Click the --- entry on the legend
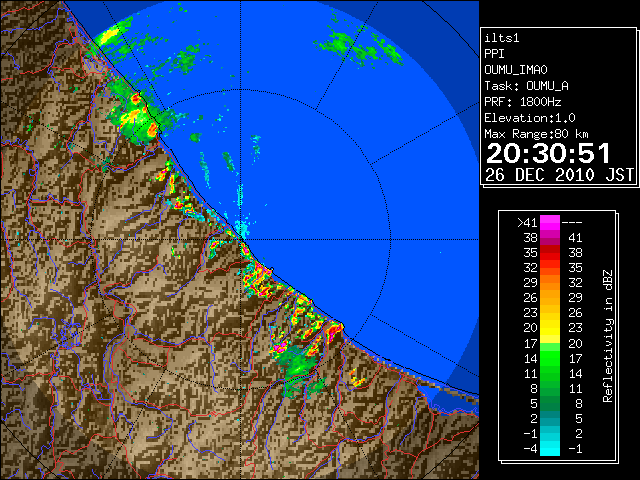Viewport: 640px width, 480px height. coord(572,223)
